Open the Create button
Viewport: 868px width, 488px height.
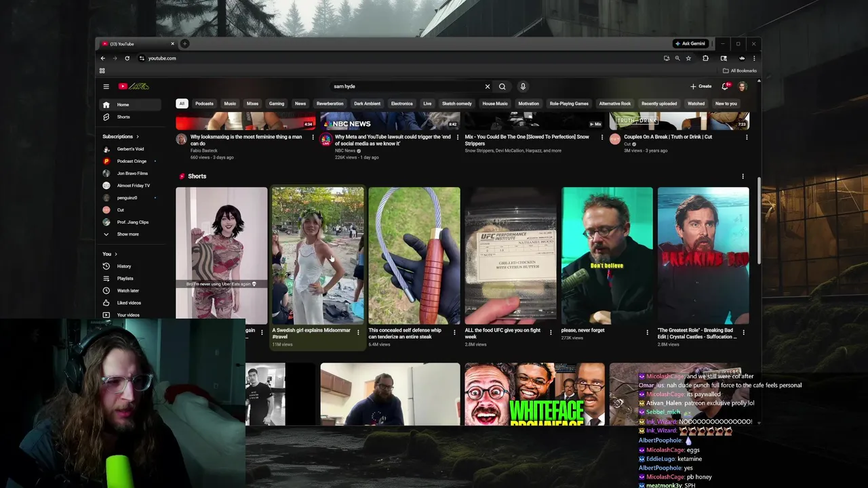[x=701, y=86]
